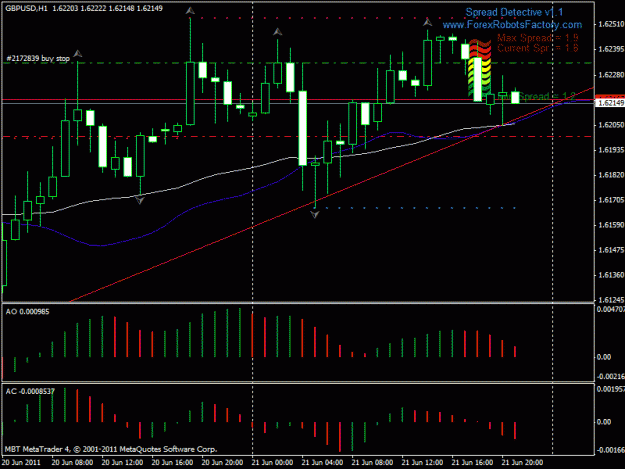Click the 1.61475 price axis label
Screen dimensions: 625x469
tap(611, 250)
